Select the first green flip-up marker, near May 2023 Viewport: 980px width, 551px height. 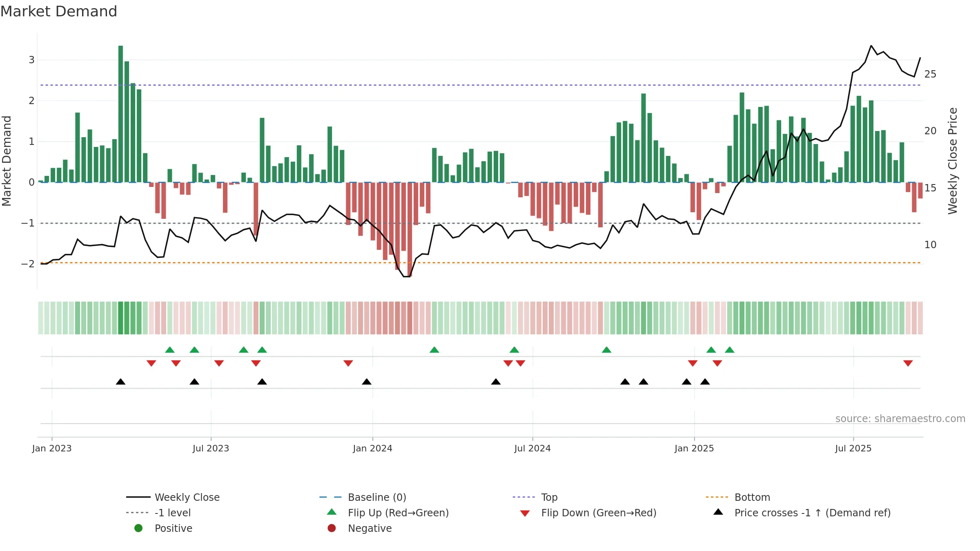click(170, 350)
